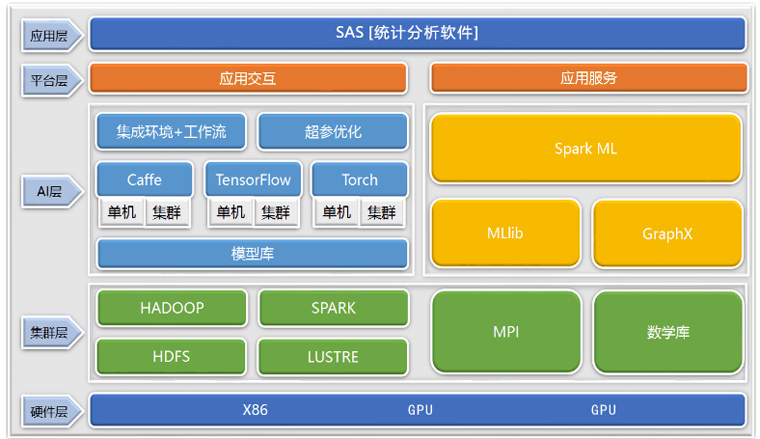Click 集群 under Caffe
This screenshot has width=760, height=439.
pos(167,212)
